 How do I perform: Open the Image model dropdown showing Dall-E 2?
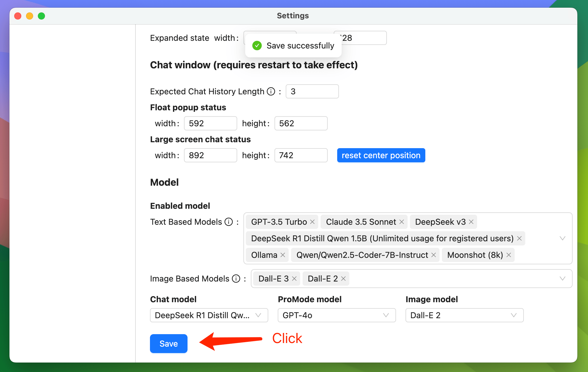point(465,315)
